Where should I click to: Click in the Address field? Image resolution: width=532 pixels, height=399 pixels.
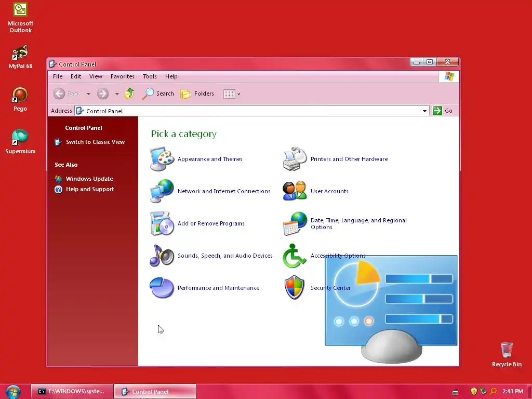point(252,111)
